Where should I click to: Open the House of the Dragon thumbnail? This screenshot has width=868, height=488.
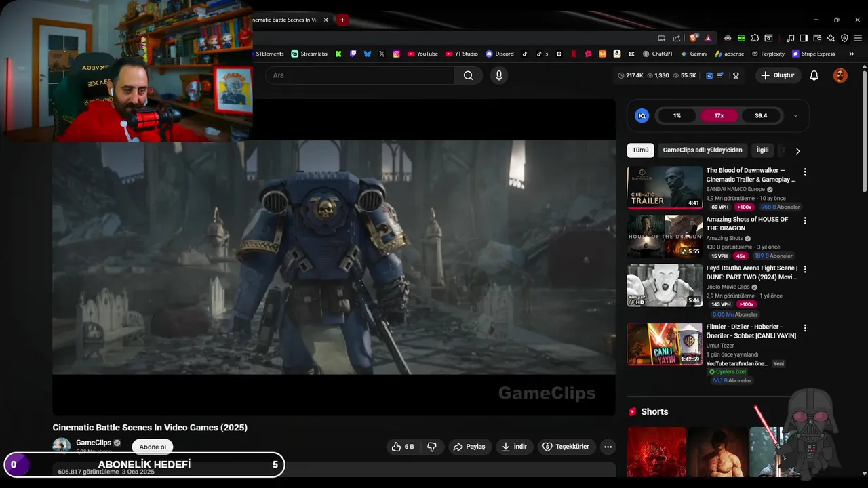tap(665, 237)
